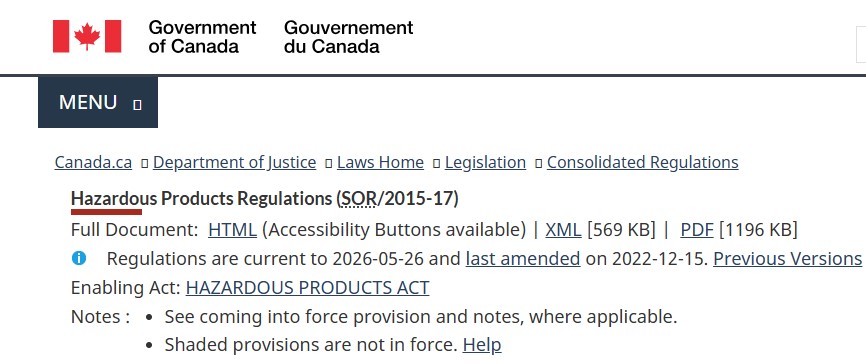Click Help link for shaded provisions
Viewport: 866px width, 364px height.
pos(482,345)
